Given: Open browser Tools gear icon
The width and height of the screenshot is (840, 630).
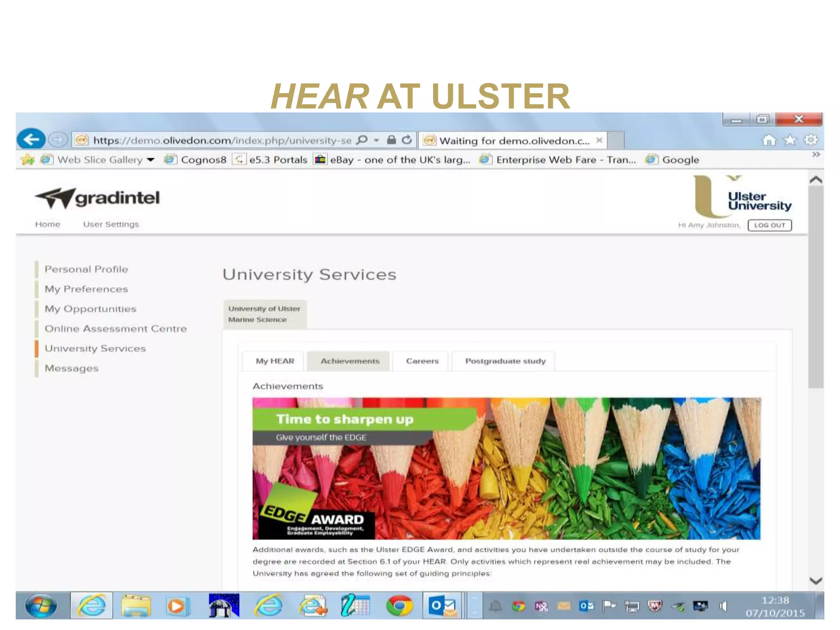Looking at the screenshot, I should point(810,140).
